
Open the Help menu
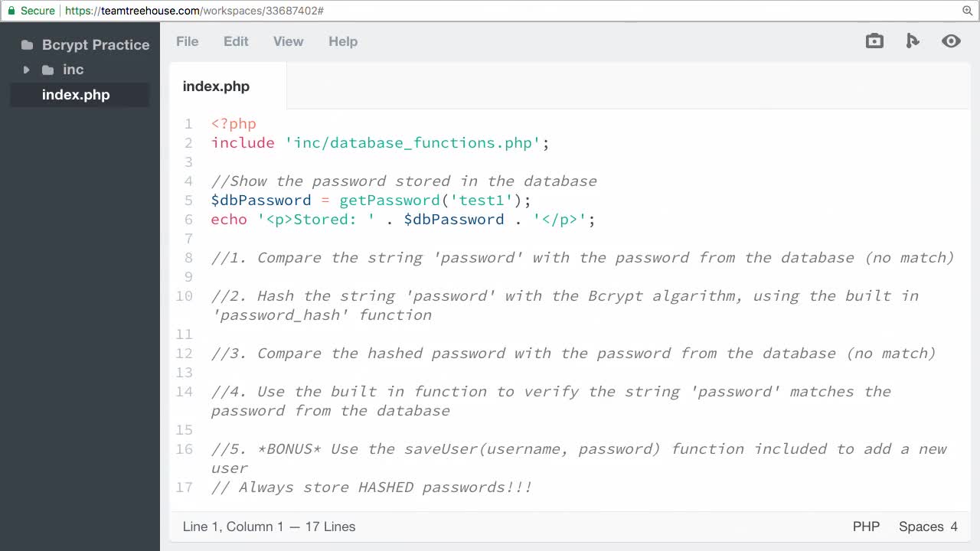click(342, 41)
